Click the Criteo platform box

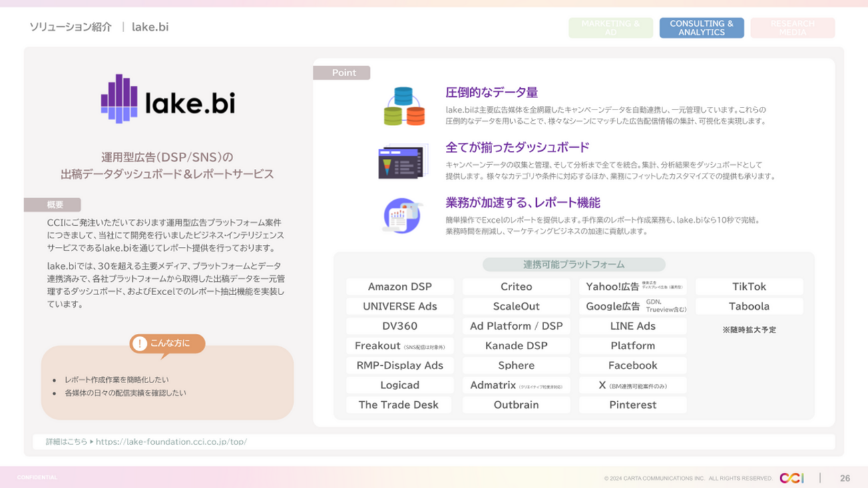(516, 287)
